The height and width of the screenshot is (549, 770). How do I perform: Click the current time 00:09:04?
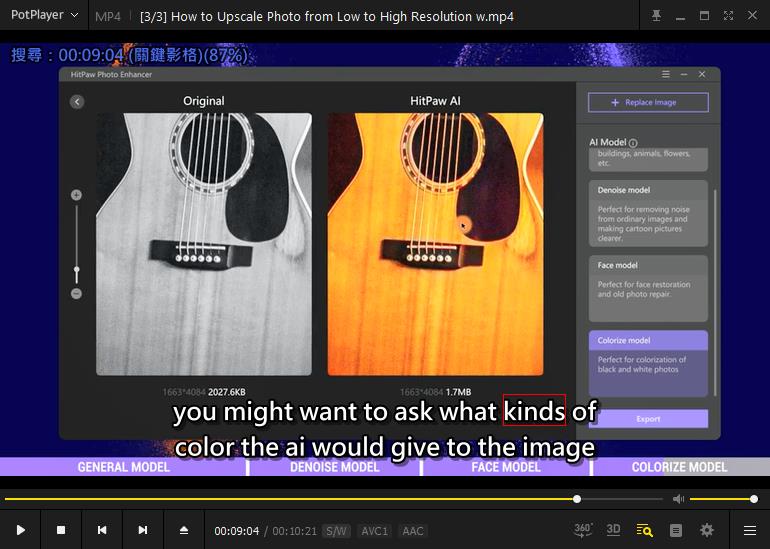[237, 531]
